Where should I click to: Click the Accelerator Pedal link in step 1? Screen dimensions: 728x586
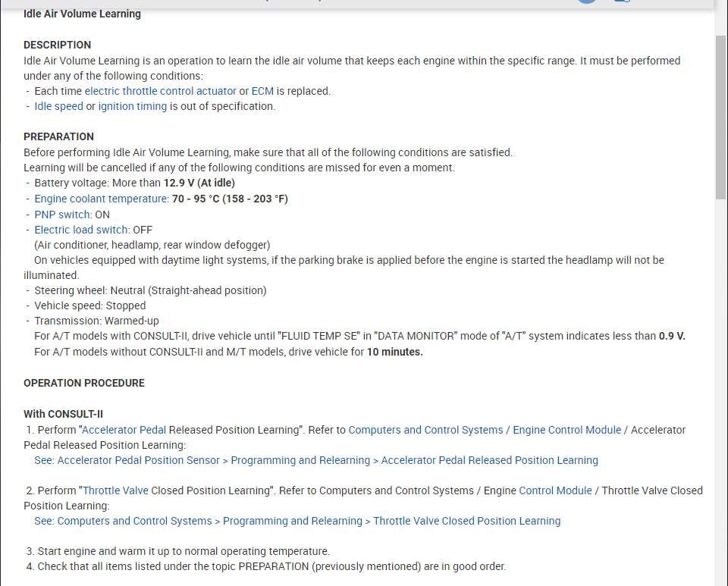pyautogui.click(x=124, y=430)
